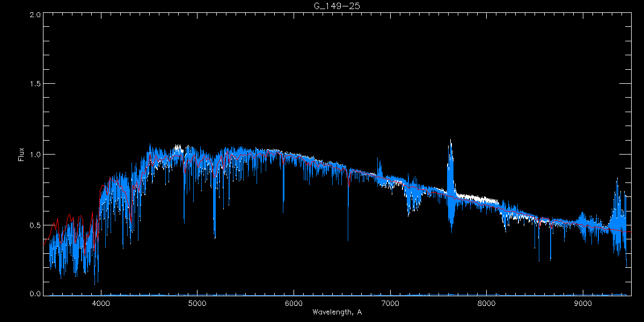Screen dimensions: 644x322
Task: Click the 7000 wavelength tick label
Action: [390, 303]
